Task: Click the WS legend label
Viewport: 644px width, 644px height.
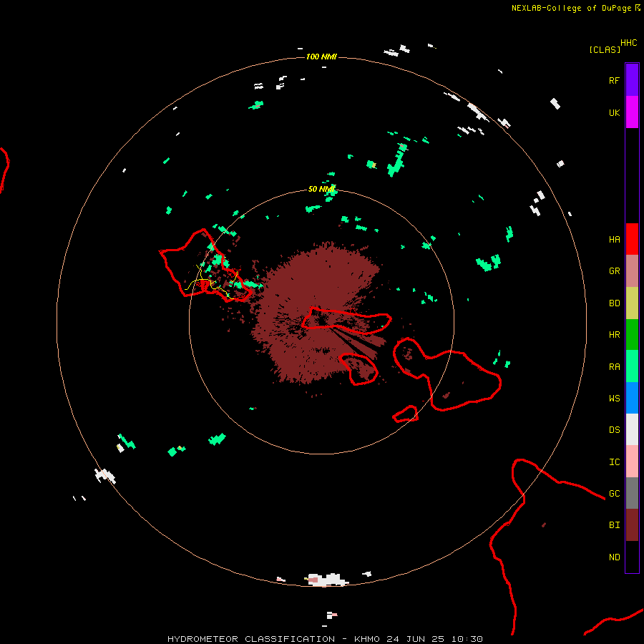Action: [x=615, y=398]
